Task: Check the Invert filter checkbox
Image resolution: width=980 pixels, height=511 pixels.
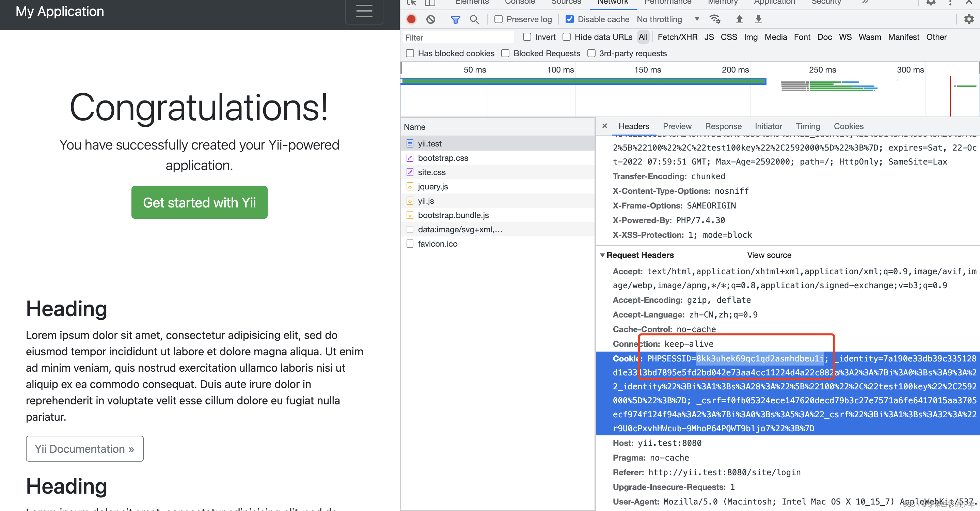Action: [527, 37]
